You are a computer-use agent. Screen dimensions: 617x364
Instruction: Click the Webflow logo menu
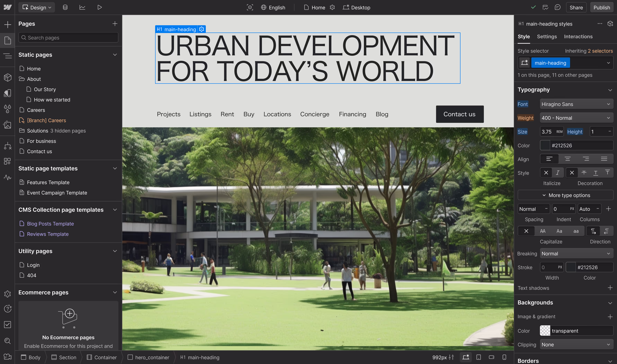click(x=8, y=7)
